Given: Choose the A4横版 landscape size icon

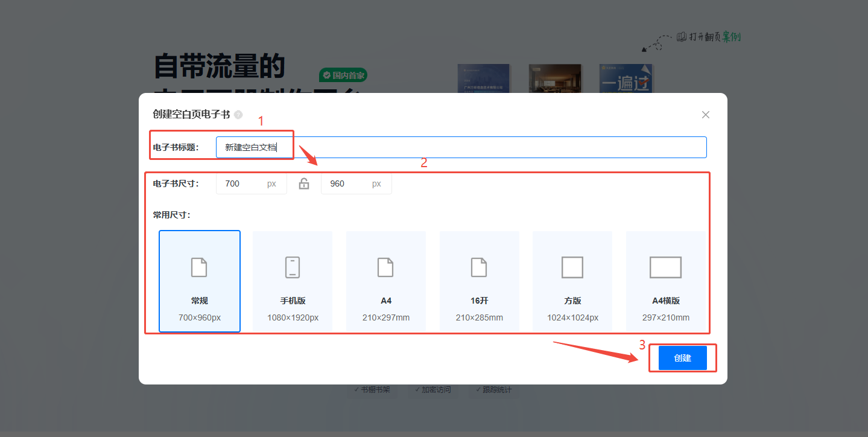Looking at the screenshot, I should (x=665, y=267).
